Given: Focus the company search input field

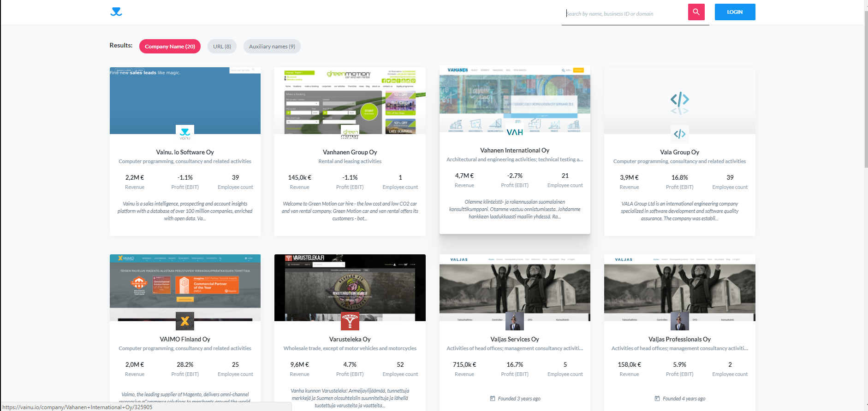Looking at the screenshot, I should [624, 14].
